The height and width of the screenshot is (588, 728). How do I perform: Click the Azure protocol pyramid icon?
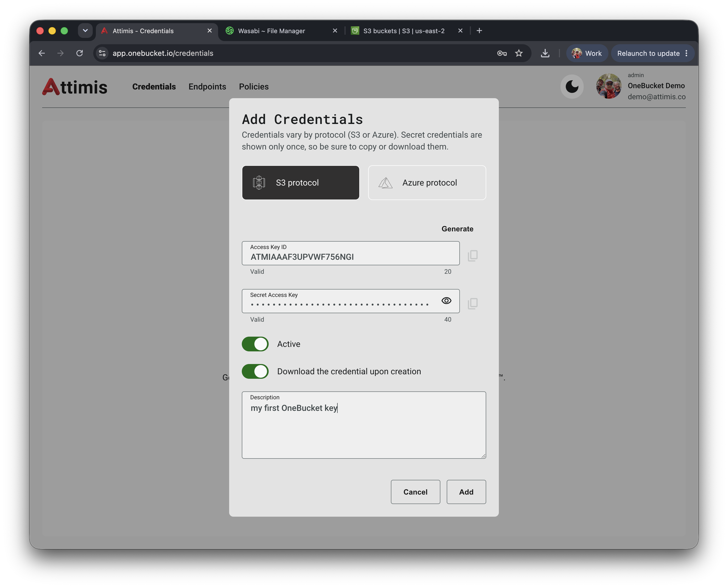coord(385,183)
